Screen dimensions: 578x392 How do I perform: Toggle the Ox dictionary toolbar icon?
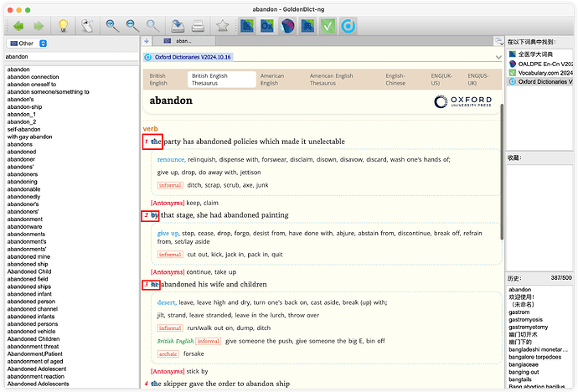coord(267,26)
